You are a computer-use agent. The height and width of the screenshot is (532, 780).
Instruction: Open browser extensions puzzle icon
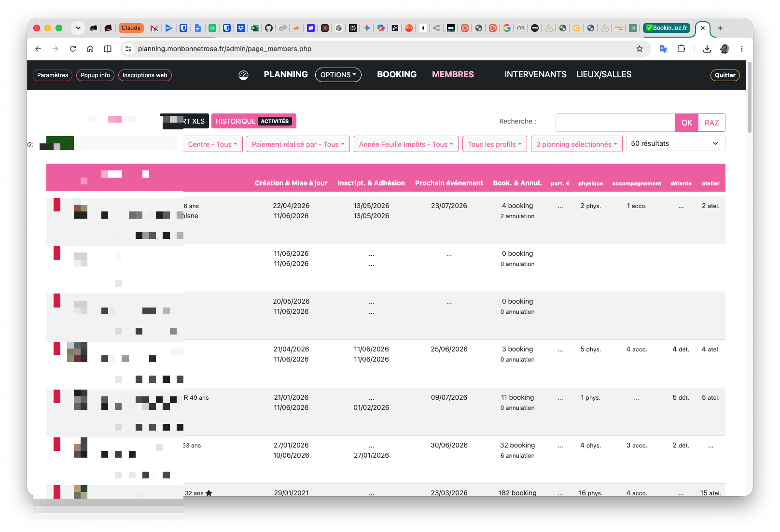coord(681,49)
